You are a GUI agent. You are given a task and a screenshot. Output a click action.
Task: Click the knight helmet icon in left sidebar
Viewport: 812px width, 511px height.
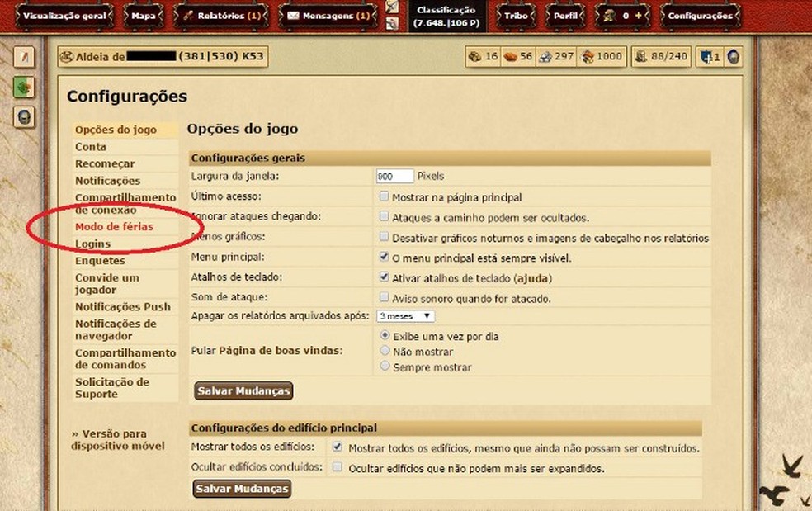[24, 117]
